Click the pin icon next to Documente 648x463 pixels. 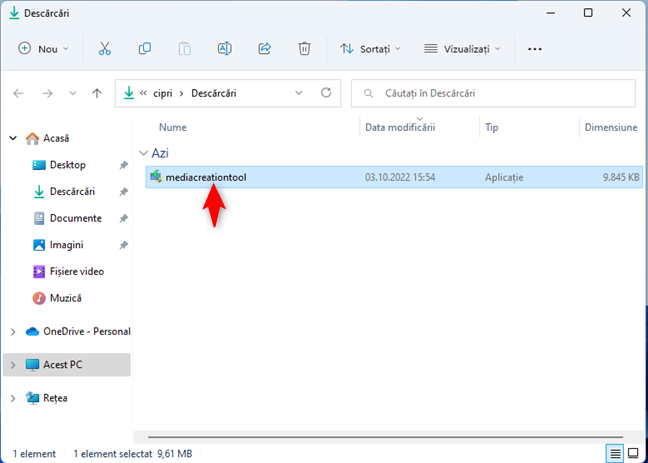pyautogui.click(x=123, y=219)
